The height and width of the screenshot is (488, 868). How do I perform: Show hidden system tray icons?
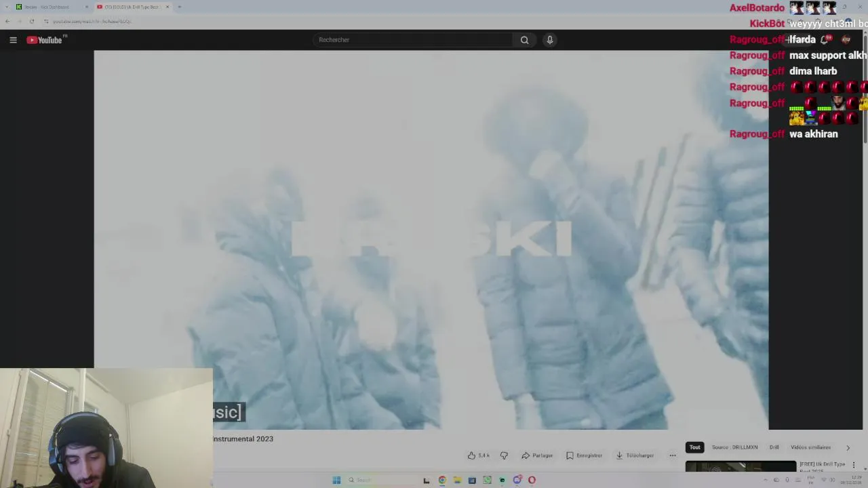coord(766,480)
